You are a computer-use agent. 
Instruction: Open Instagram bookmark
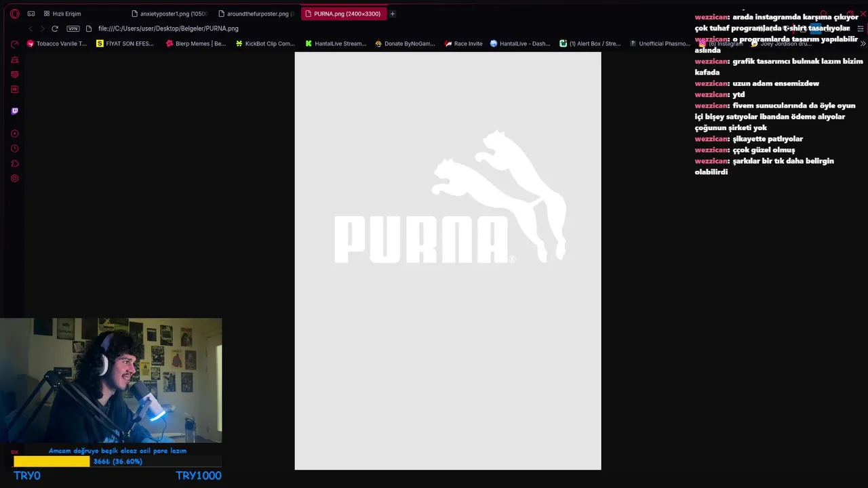pyautogui.click(x=721, y=43)
